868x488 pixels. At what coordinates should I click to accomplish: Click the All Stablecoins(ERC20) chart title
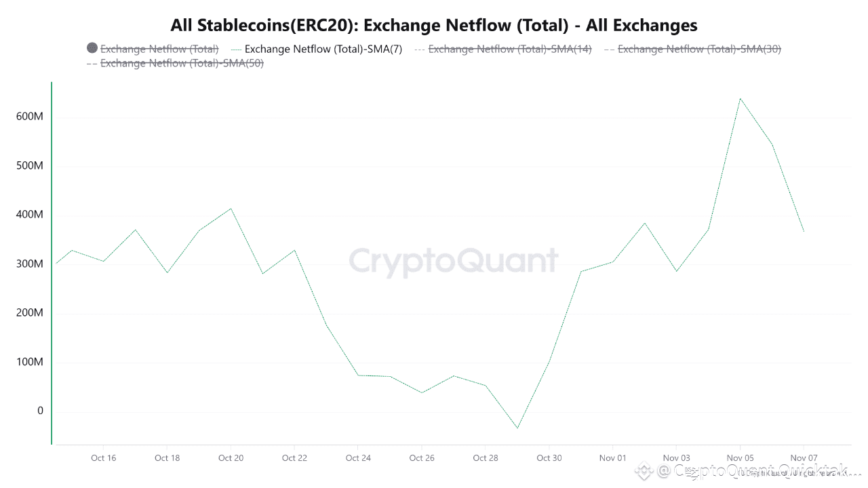pos(434,25)
